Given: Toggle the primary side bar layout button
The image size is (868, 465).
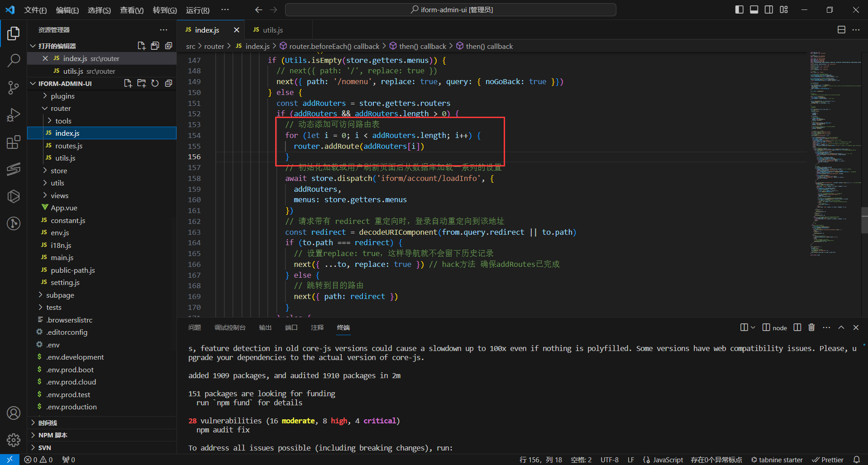Looking at the screenshot, I should 739,9.
